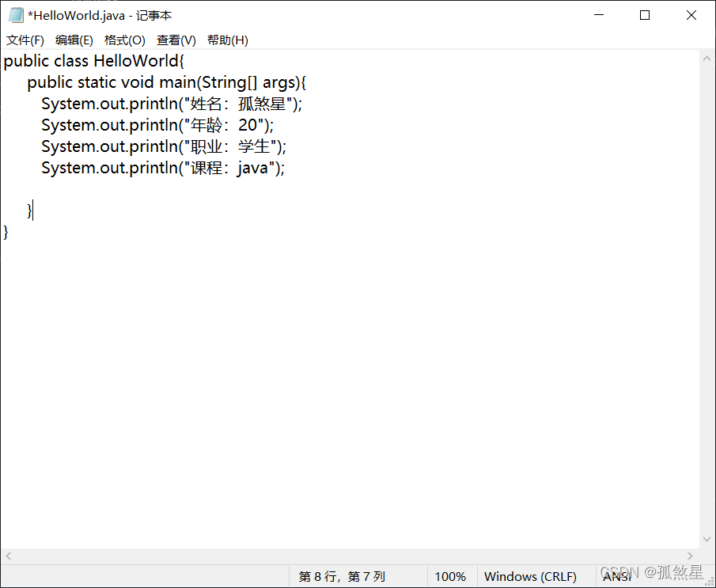Open the 查看(V) menu
This screenshot has width=716, height=588.
[x=176, y=40]
